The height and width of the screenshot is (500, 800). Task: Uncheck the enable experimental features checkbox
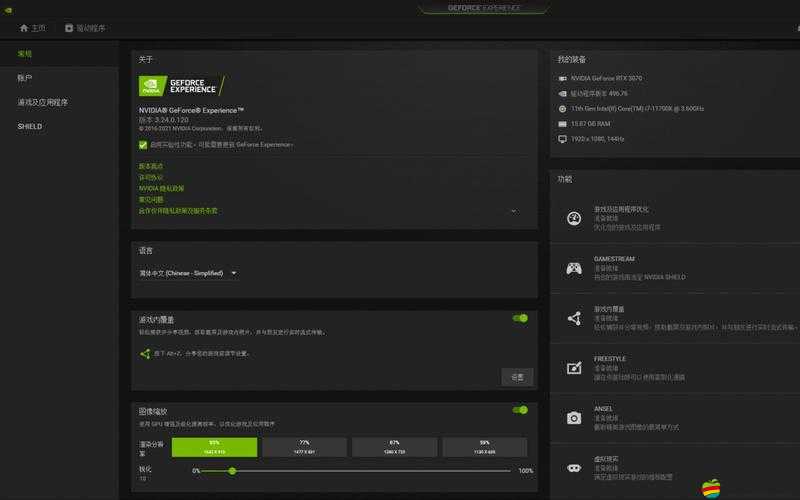point(143,144)
